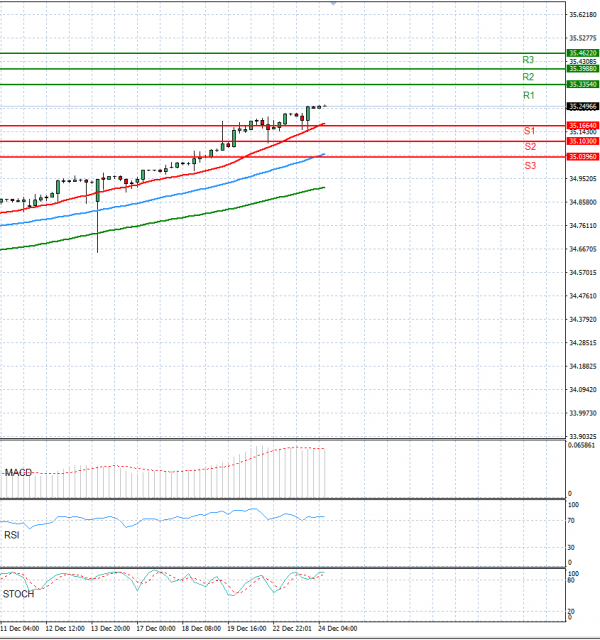Select the 35.33540 green price tag
This screenshot has width=600, height=640.
click(583, 84)
